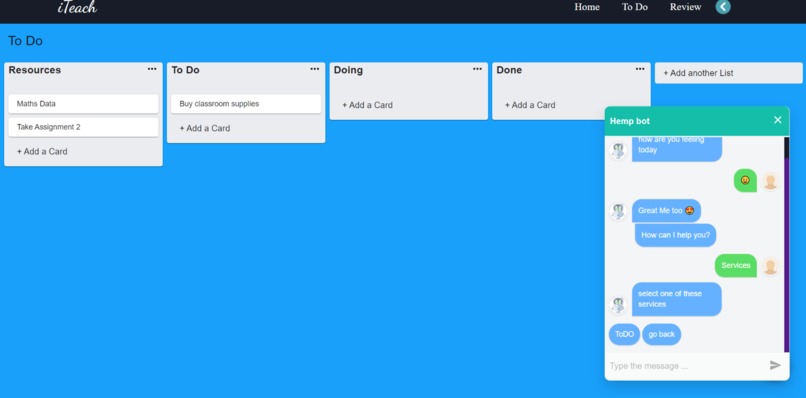
Task: Click the Resources list title
Action: pyautogui.click(x=34, y=70)
